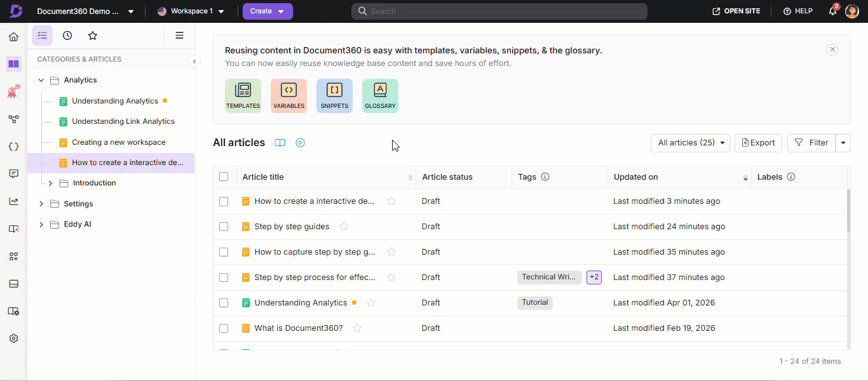Switch workspace using Workspace 1 menu
The height and width of the screenshot is (381, 868).
[191, 11]
